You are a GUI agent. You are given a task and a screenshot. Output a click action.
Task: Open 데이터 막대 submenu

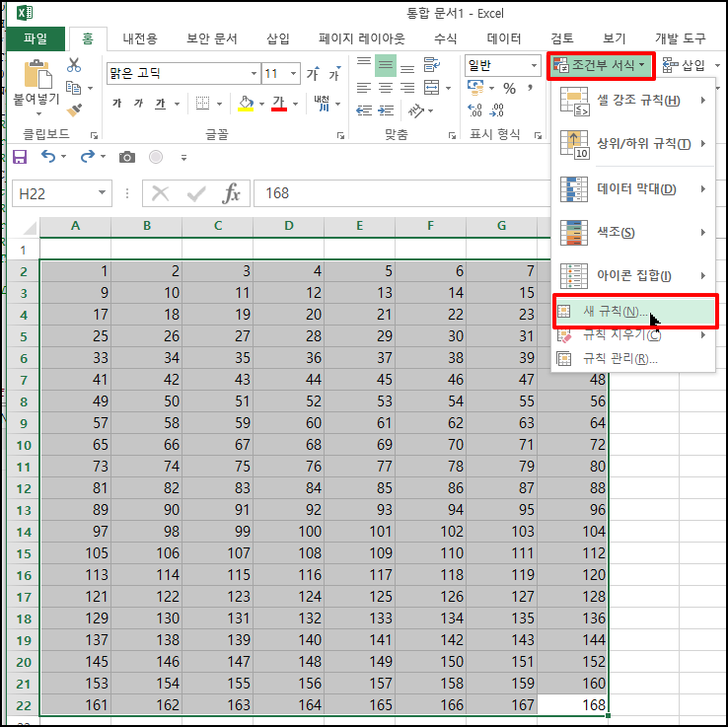click(x=633, y=189)
